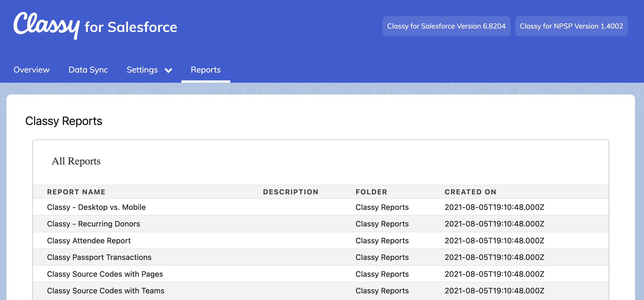Click created date for Attendee Report row

point(494,241)
